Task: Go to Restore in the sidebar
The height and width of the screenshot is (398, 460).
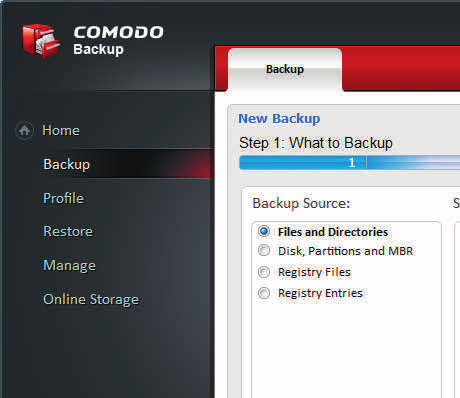Action: click(x=68, y=231)
